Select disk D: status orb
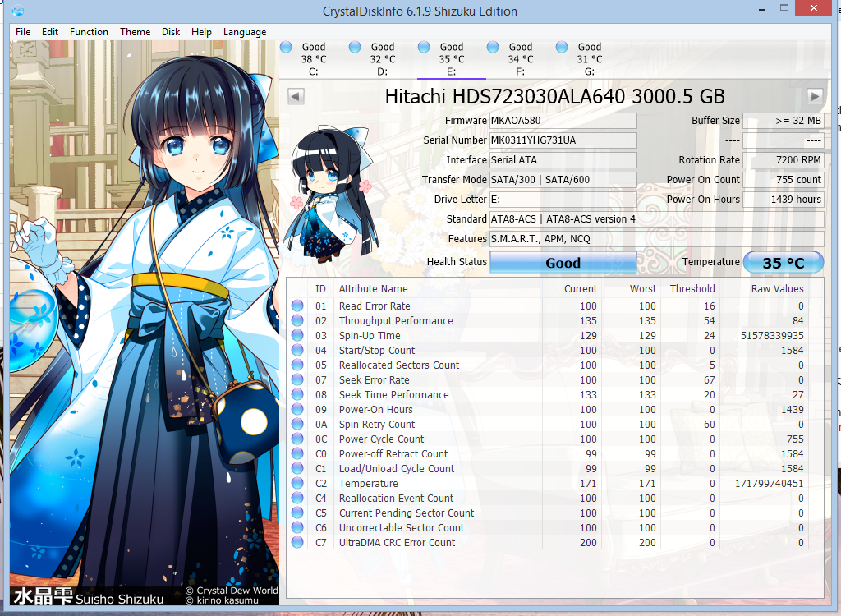 (355, 47)
